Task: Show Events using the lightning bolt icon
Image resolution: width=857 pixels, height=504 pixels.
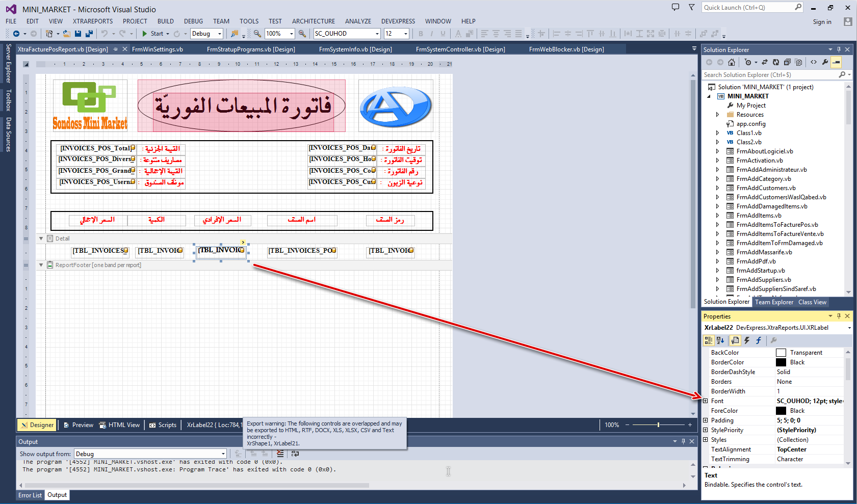Action: pos(747,340)
